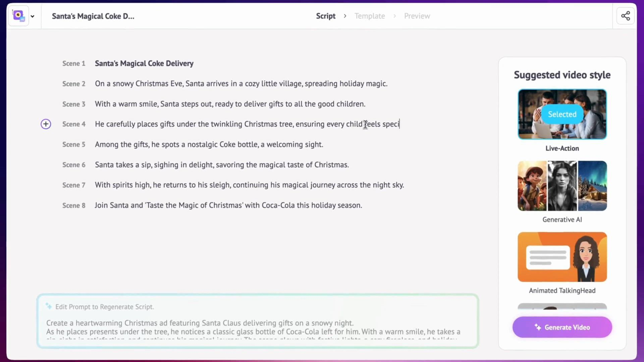Open the dropdown chevron next to the logo

pos(33,16)
